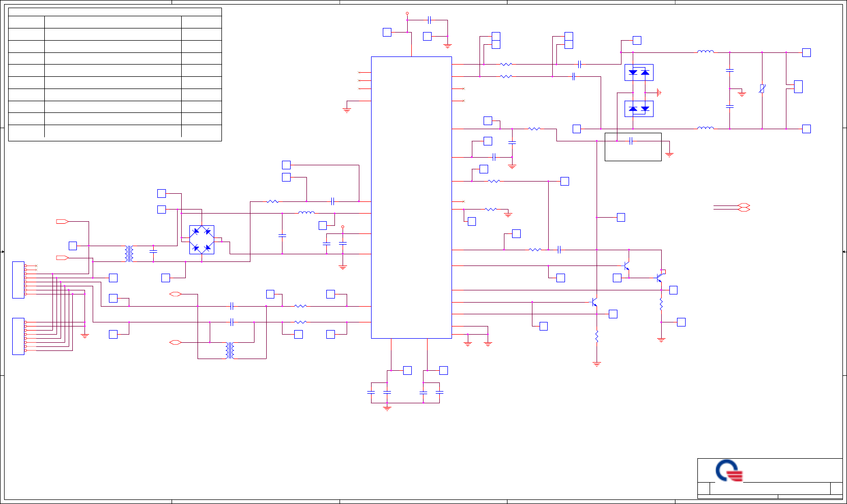Click the large central IC block
This screenshot has width=847, height=504.
pos(411,197)
